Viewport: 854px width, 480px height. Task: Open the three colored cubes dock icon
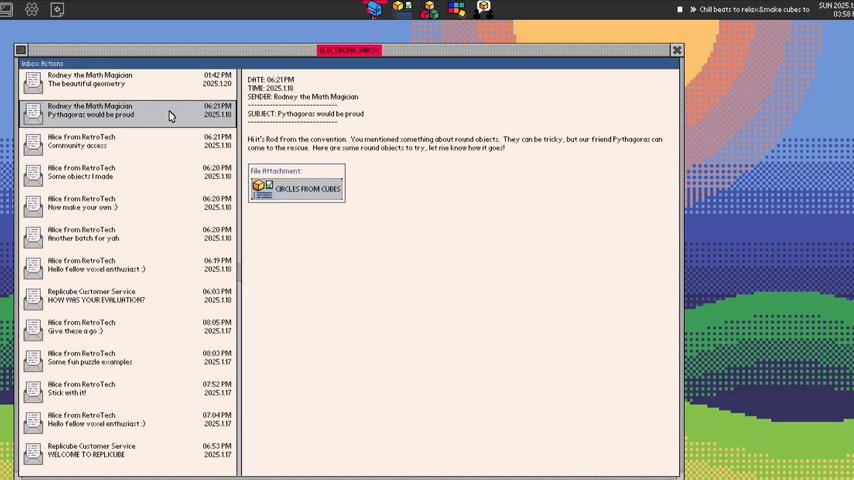430,9
